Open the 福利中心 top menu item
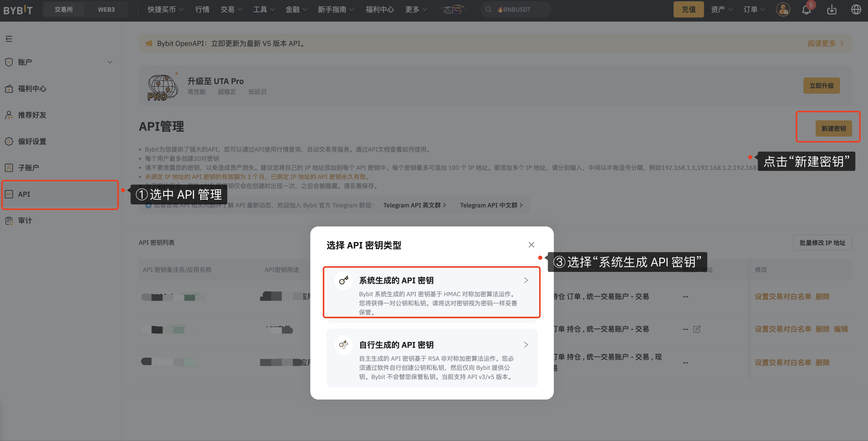 [x=380, y=9]
